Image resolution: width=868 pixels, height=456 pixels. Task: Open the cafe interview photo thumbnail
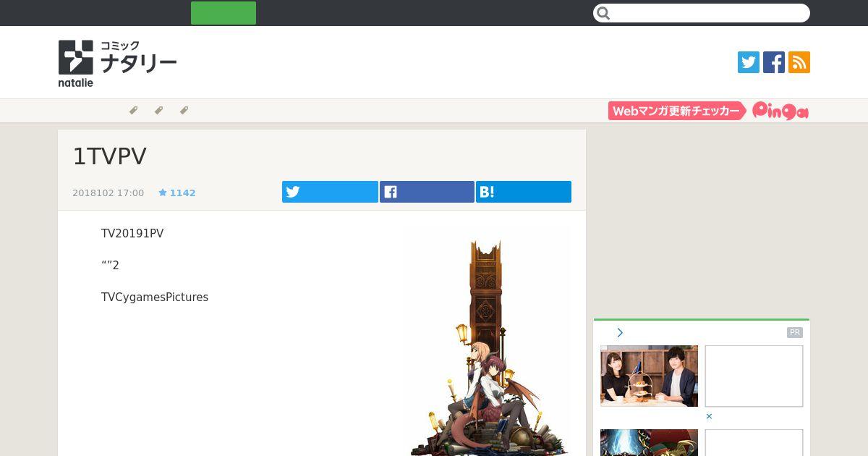pyautogui.click(x=649, y=376)
